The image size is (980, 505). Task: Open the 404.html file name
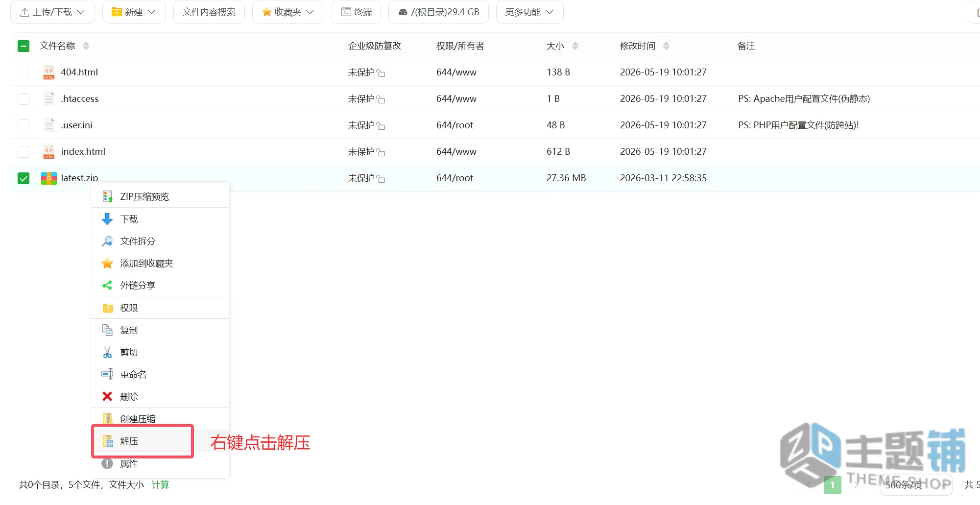[79, 72]
